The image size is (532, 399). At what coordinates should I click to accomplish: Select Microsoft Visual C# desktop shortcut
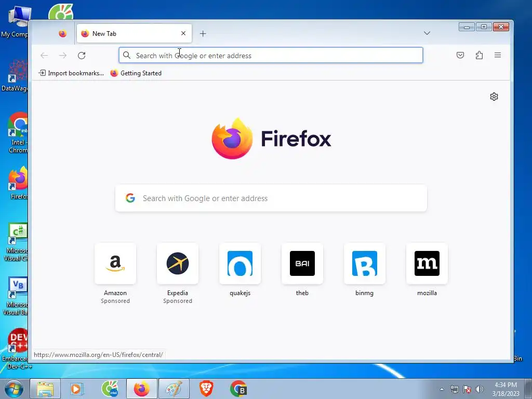15,242
